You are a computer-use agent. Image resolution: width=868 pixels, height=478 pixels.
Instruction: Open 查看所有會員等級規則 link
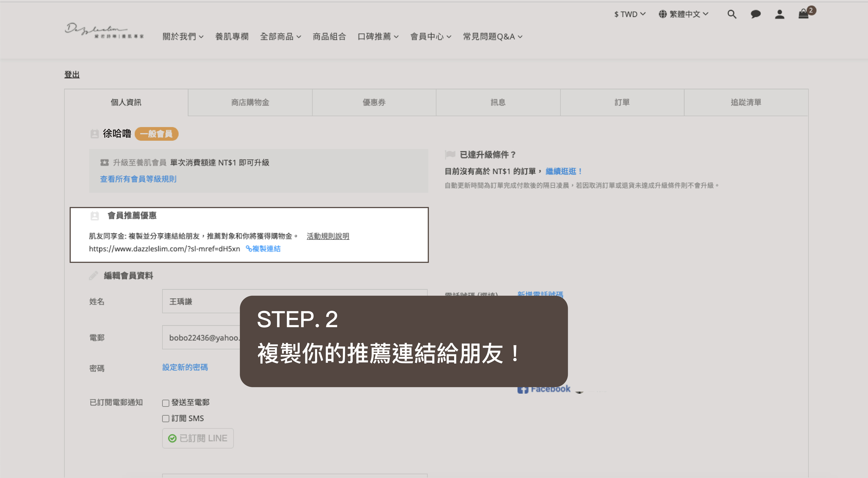pos(138,179)
